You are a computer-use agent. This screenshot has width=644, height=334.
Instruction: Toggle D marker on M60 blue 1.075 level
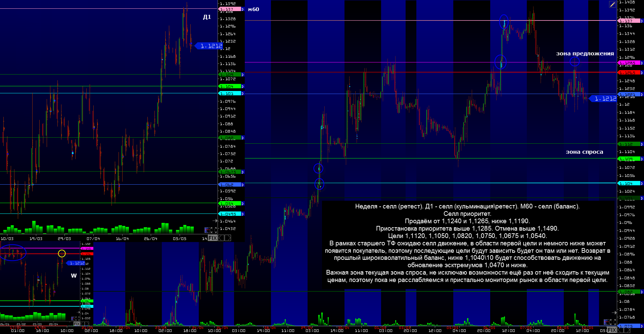(x=642, y=326)
